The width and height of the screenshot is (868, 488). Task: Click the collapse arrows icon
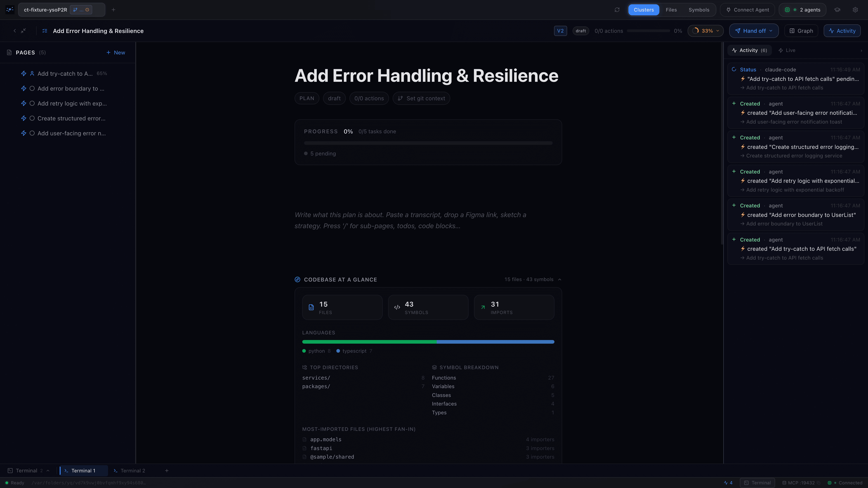click(x=23, y=31)
